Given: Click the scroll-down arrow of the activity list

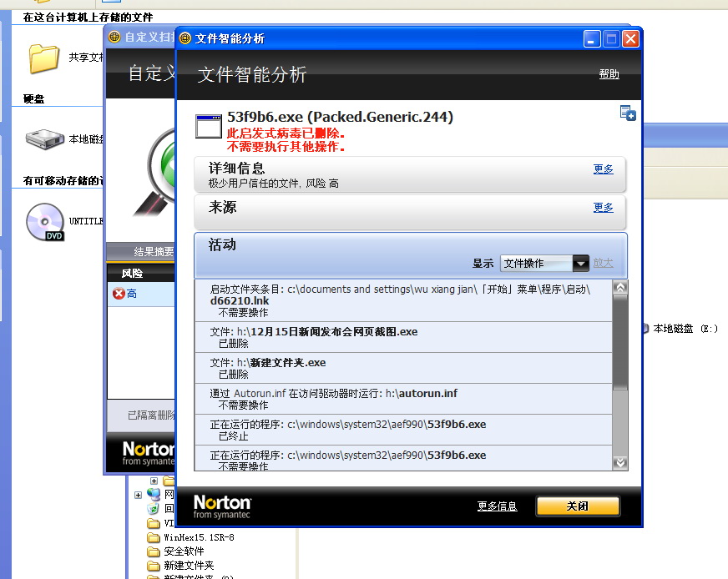Looking at the screenshot, I should pyautogui.click(x=620, y=462).
